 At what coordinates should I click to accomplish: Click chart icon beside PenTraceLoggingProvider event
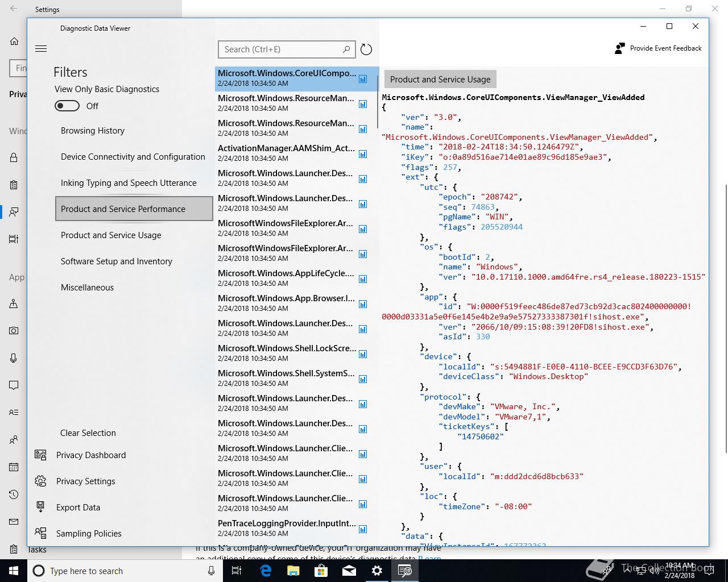click(x=363, y=529)
